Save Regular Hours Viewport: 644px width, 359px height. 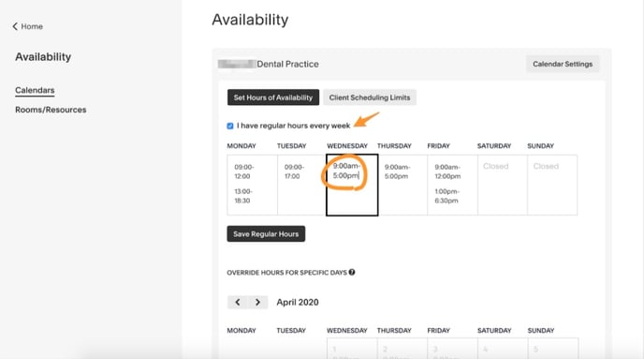pos(266,234)
